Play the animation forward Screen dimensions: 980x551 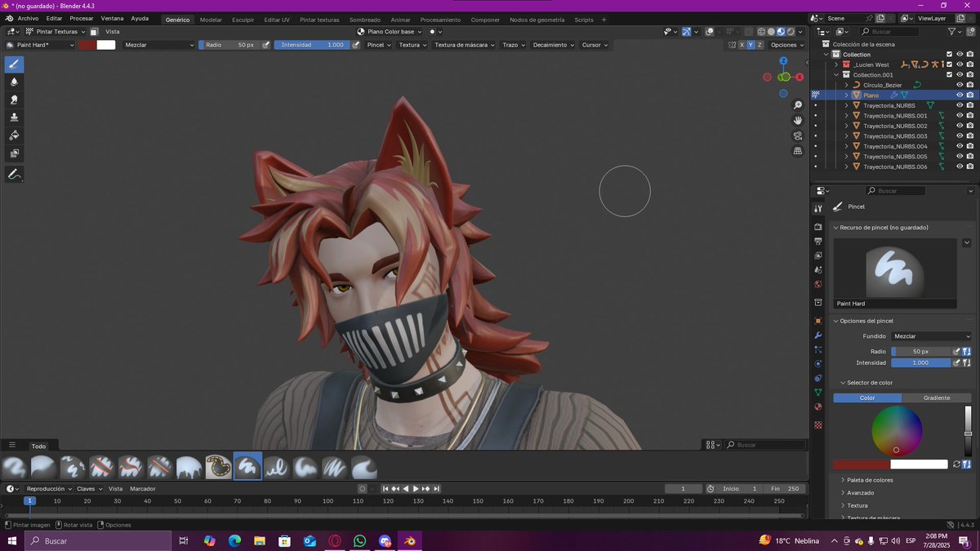416,488
